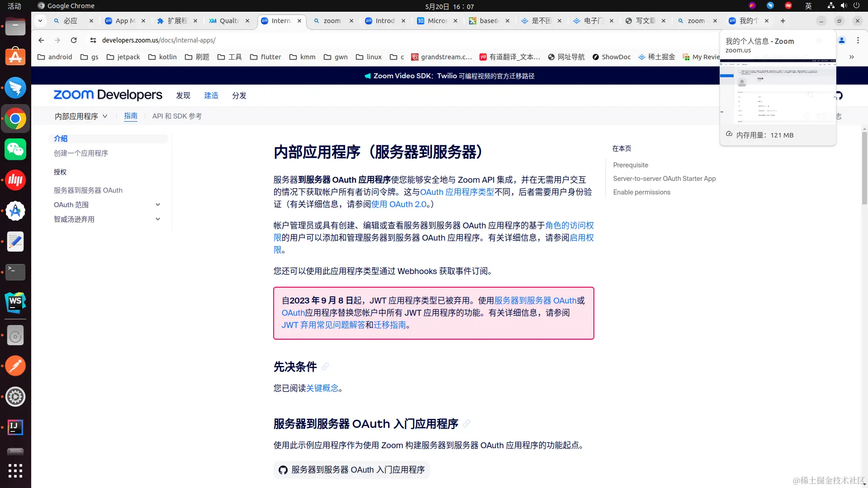Reload the current page
Screen dimensions: 868x488
click(74, 40)
